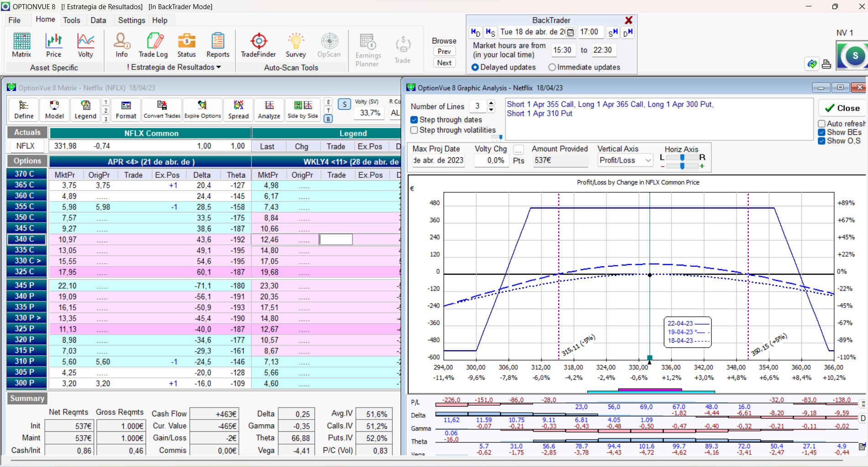
Task: Launch TradeFinder
Action: 258,45
